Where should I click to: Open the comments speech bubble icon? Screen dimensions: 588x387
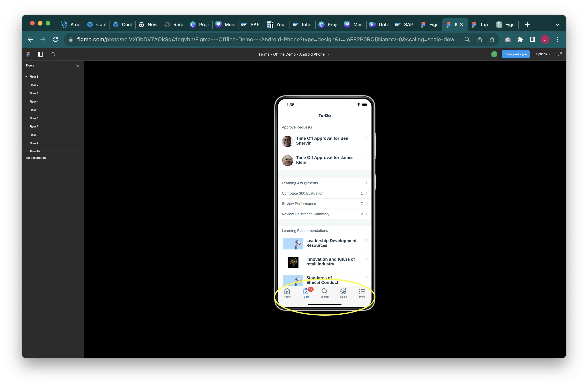pyautogui.click(x=53, y=54)
